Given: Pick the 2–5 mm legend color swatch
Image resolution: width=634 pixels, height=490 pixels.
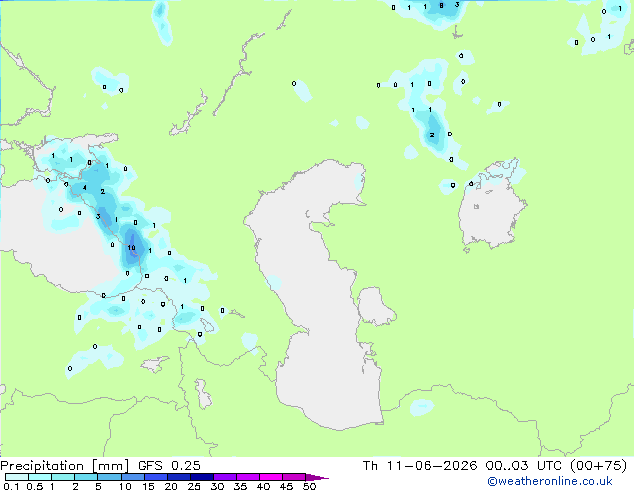Looking at the screenshot, I should [x=86, y=477].
